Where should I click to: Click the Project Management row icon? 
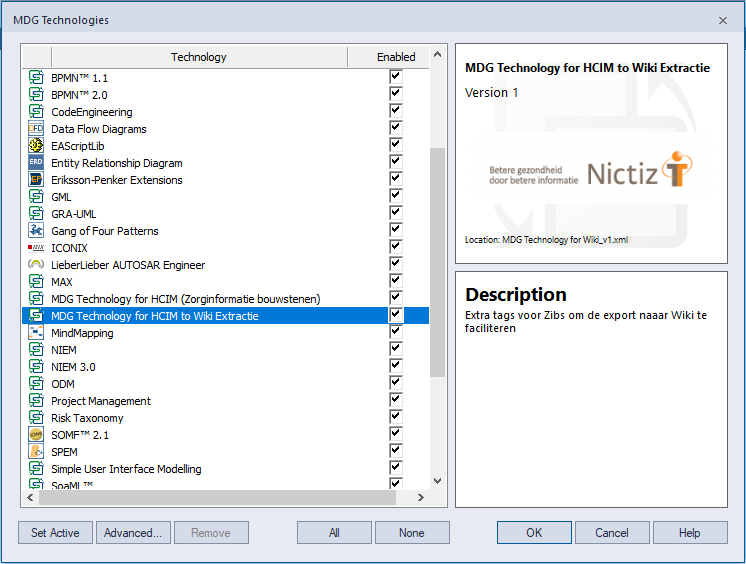[x=36, y=401]
